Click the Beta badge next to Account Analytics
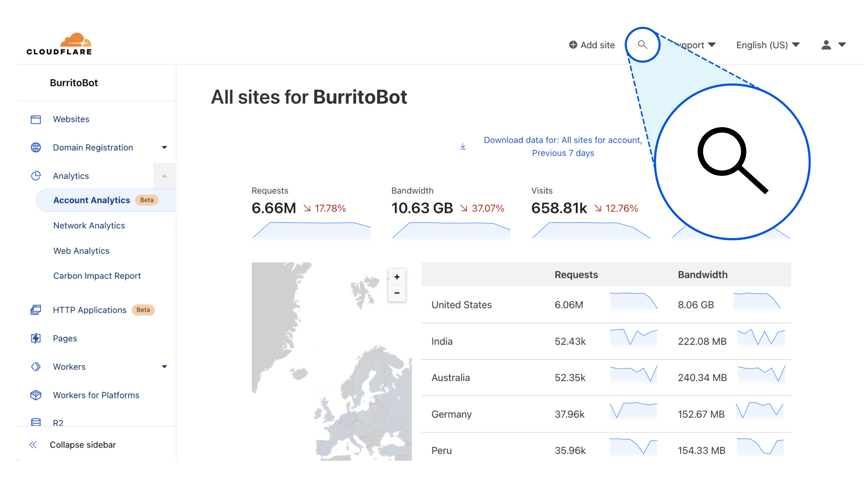This screenshot has height=488, width=868. click(147, 200)
